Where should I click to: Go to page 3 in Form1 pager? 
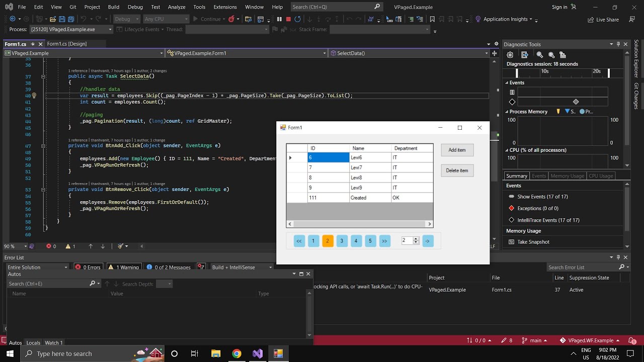tap(342, 241)
